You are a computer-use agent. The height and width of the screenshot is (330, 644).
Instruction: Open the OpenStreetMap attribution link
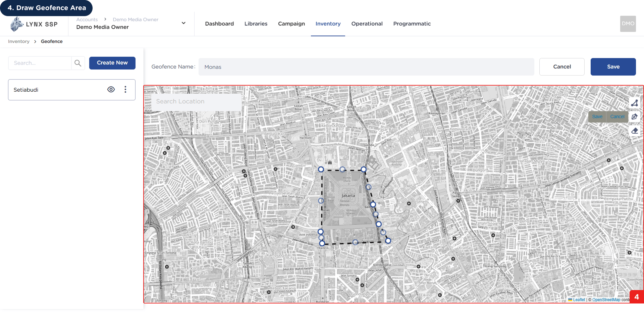click(x=606, y=300)
